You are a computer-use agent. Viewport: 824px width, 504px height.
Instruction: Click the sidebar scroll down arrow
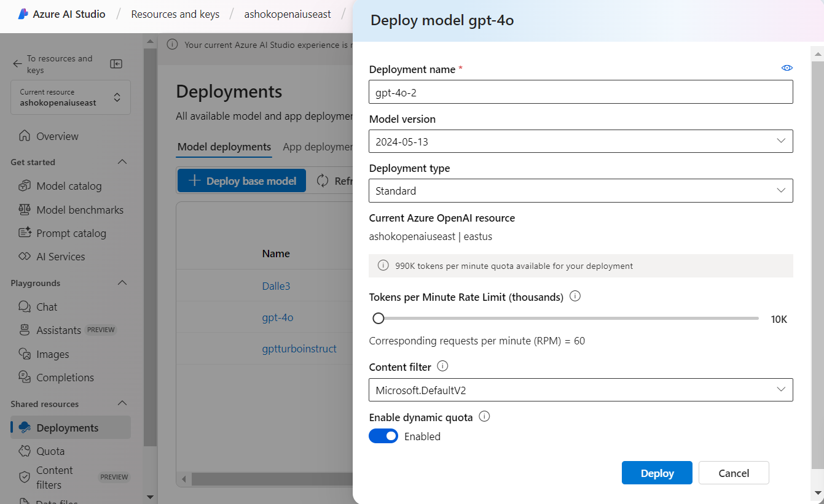[150, 496]
